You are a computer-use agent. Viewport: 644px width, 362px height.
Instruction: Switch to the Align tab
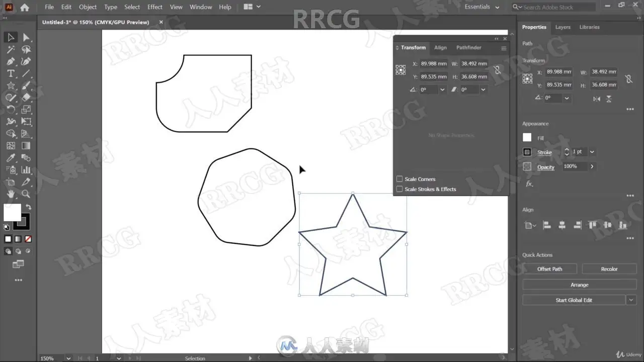pos(440,48)
